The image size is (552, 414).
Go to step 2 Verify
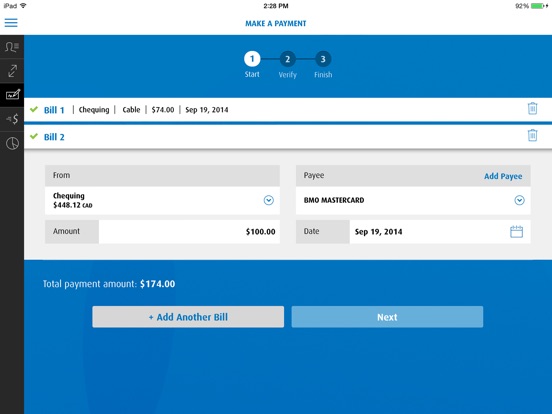[x=288, y=59]
